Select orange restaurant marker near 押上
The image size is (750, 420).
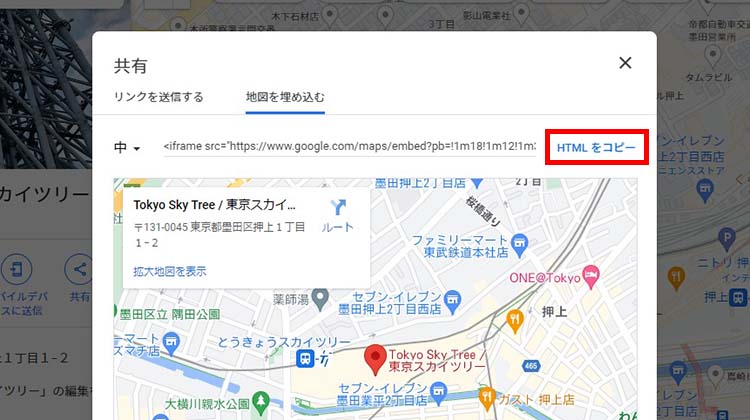515,321
